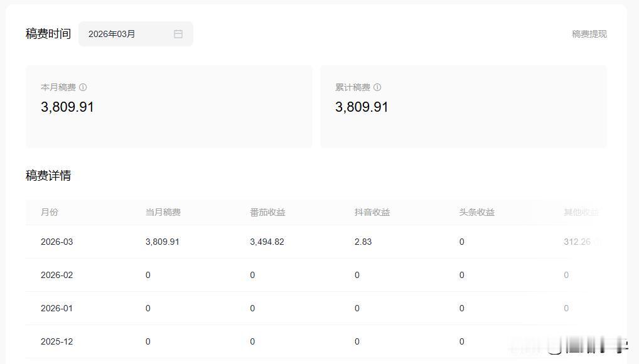Click the 当月稿费 column header

point(163,212)
